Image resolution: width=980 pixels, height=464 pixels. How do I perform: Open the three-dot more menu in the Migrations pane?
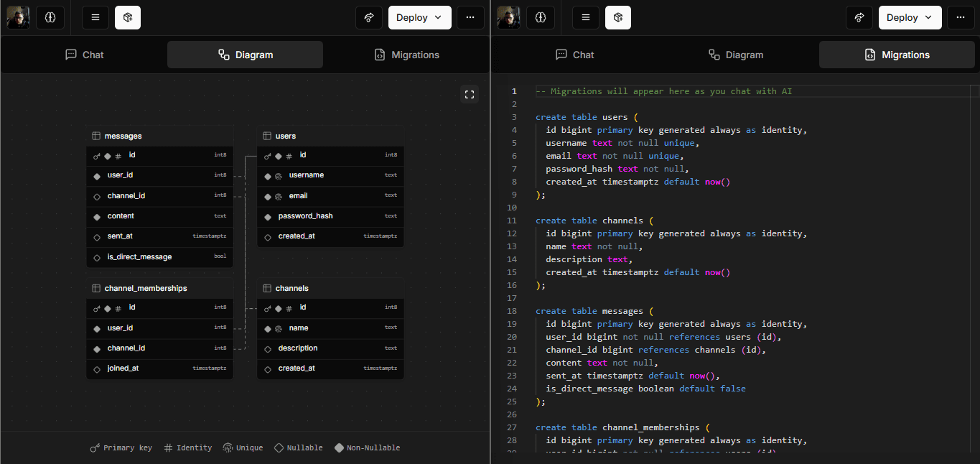[961, 17]
